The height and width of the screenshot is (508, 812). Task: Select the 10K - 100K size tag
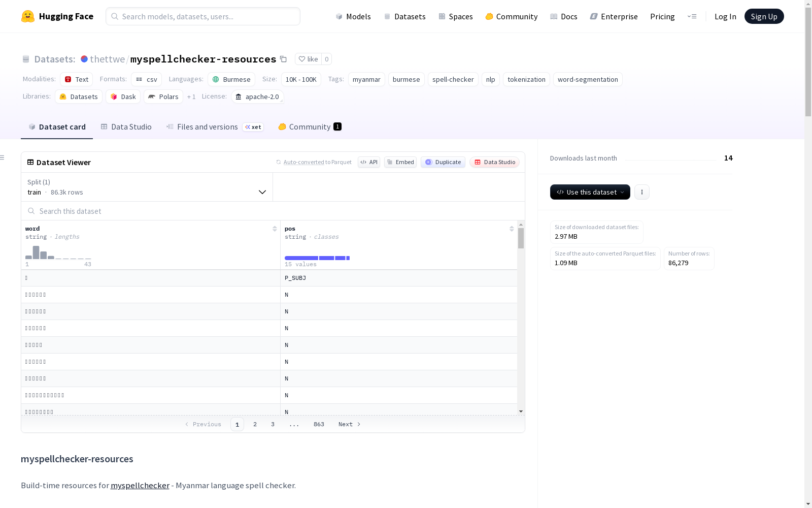click(x=301, y=79)
